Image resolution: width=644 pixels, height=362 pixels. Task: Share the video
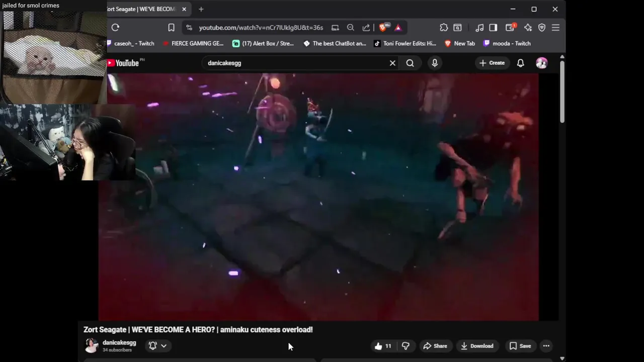(x=435, y=346)
